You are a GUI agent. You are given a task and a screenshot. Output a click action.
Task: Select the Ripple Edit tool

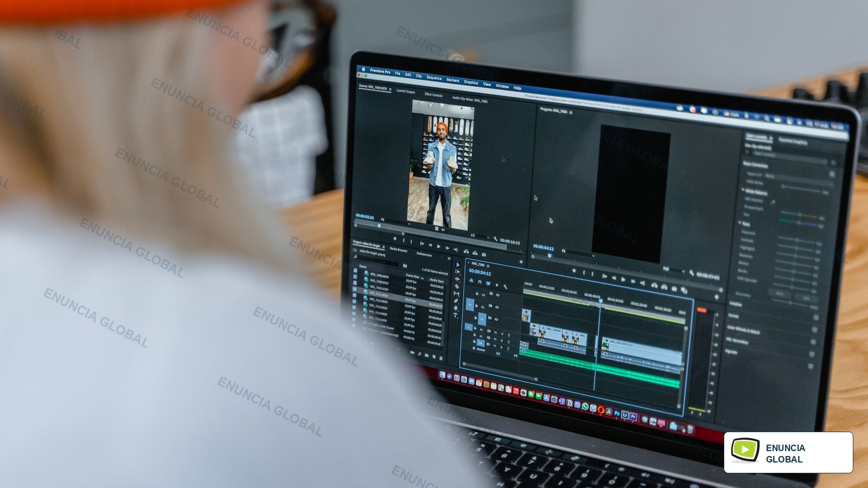click(457, 279)
